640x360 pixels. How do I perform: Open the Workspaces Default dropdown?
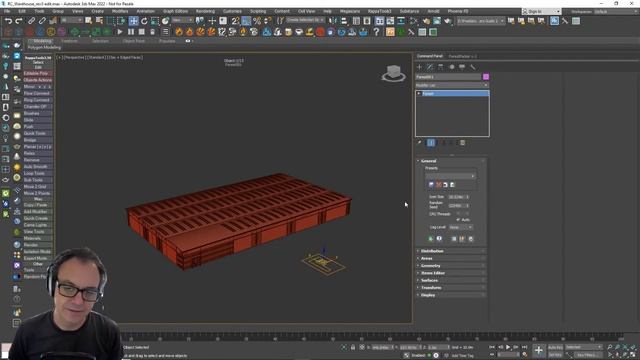[616, 11]
